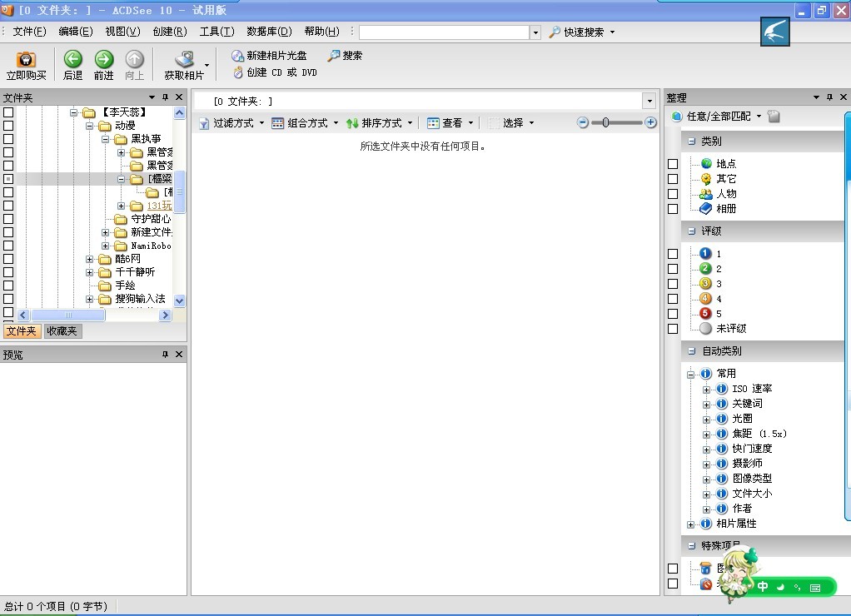Open the path address dropdown

click(649, 101)
